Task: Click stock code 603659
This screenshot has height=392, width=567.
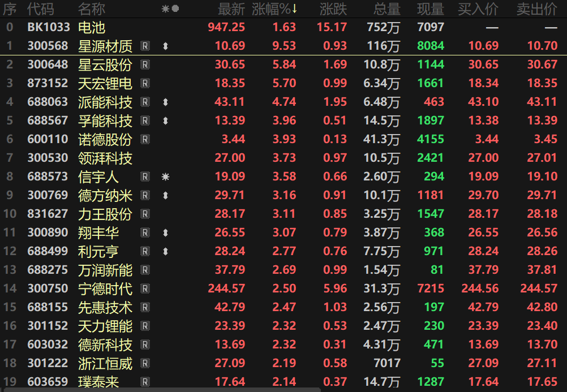Action: [x=48, y=382]
